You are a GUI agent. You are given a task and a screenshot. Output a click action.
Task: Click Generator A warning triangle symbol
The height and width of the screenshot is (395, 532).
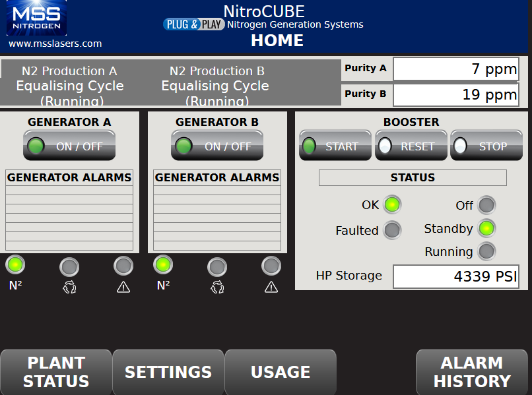(123, 287)
